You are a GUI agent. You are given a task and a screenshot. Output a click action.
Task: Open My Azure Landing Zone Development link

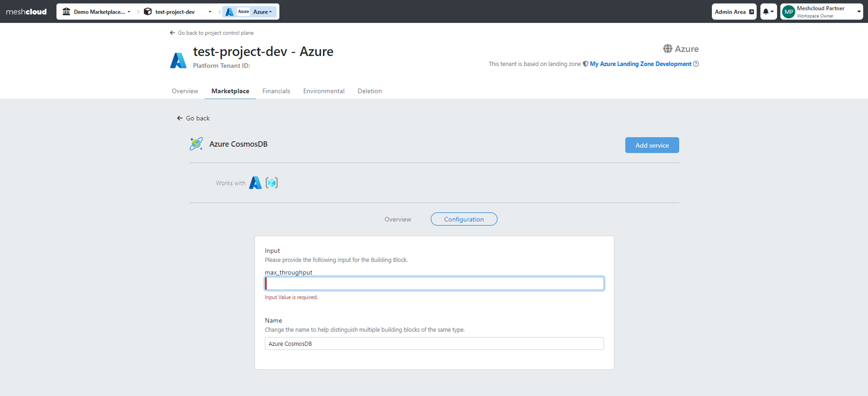pyautogui.click(x=641, y=64)
